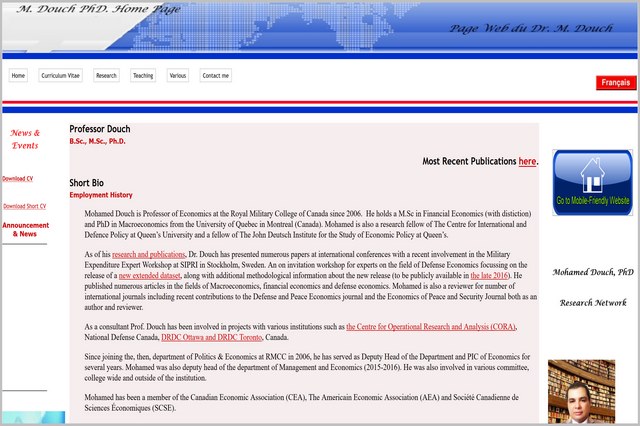Viewport: 640px width, 426px height.
Task: Click 'Page Web du Dr. M. Douch' banner text
Action: point(531,28)
